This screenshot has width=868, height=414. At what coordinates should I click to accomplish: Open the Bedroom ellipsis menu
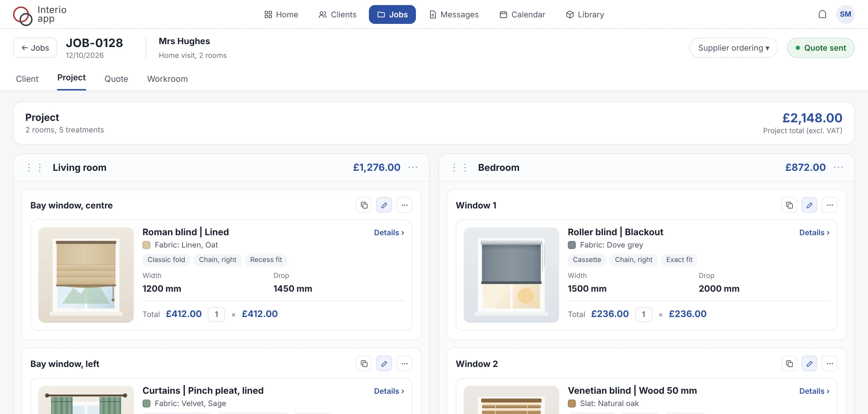click(838, 167)
